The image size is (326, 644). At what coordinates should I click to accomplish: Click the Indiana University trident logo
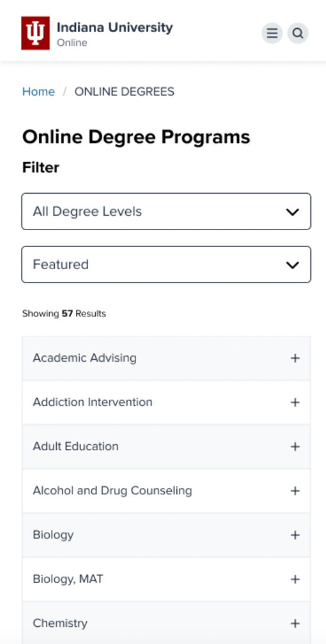(x=35, y=33)
